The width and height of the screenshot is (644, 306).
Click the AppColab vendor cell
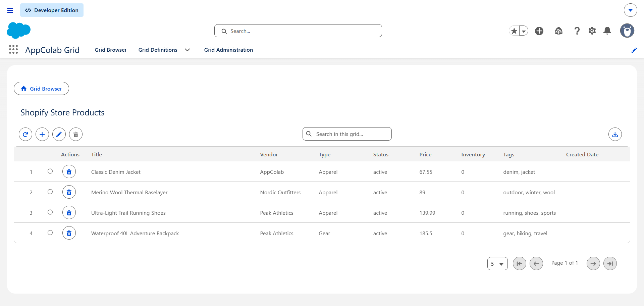[272, 172]
